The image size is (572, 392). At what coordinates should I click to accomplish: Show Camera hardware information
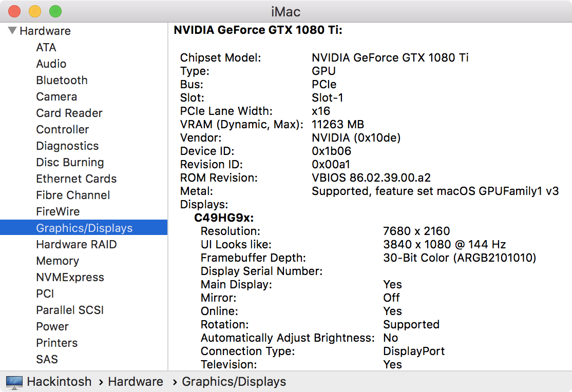tap(56, 96)
